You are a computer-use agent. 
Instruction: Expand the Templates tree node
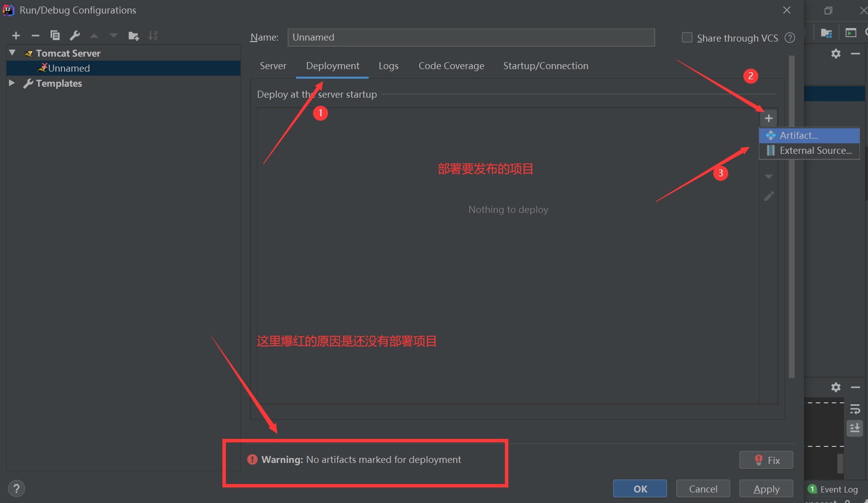(12, 83)
